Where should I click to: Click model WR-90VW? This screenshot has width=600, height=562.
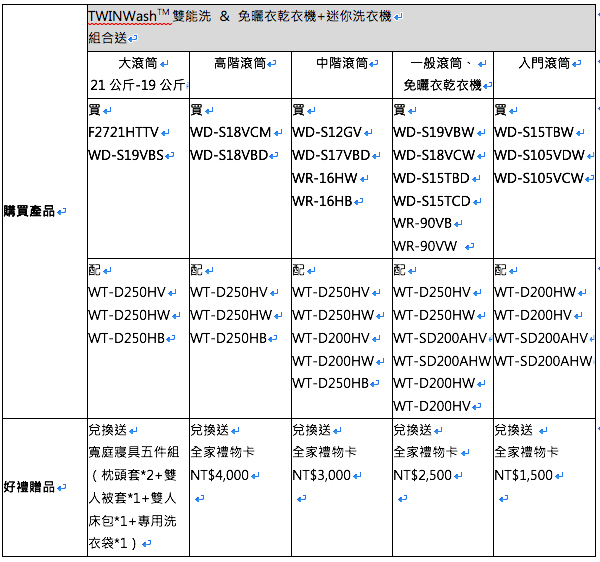[425, 246]
